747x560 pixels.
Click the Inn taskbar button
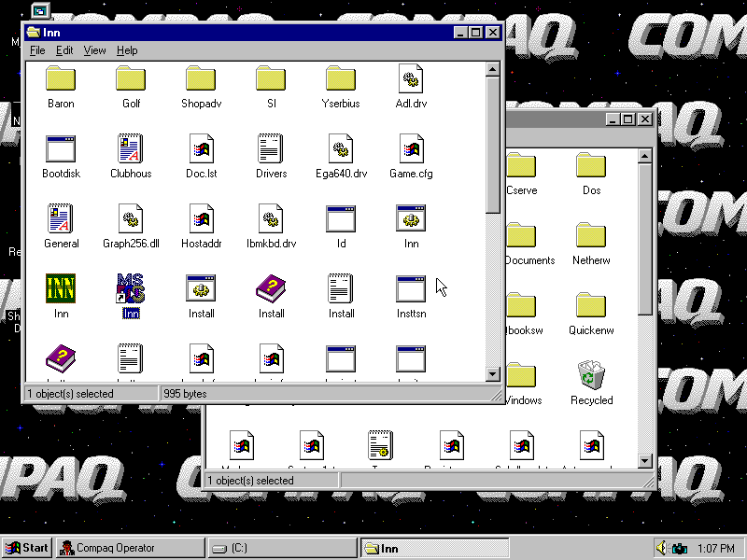point(434,548)
